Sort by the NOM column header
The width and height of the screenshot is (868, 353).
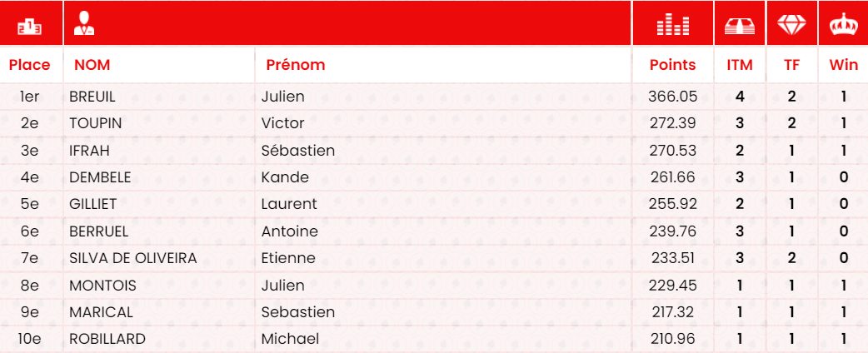click(92, 65)
